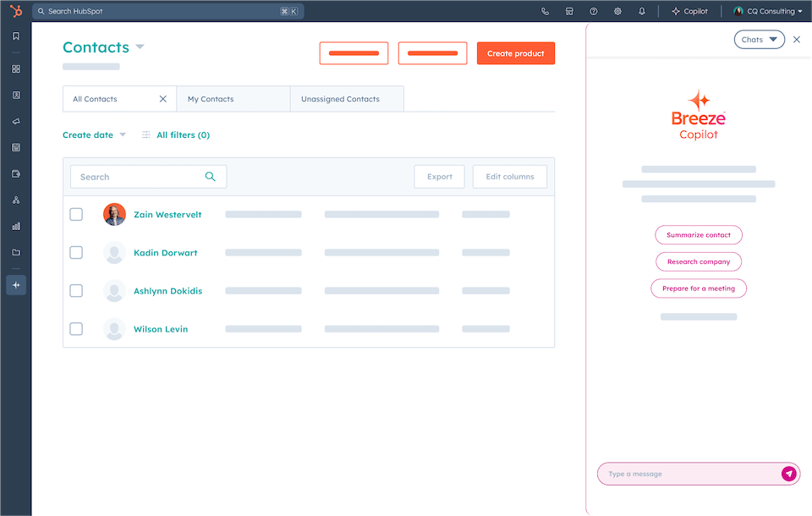Screen dimensions: 812x516
Task: Open All filters (0)
Action: coord(184,134)
